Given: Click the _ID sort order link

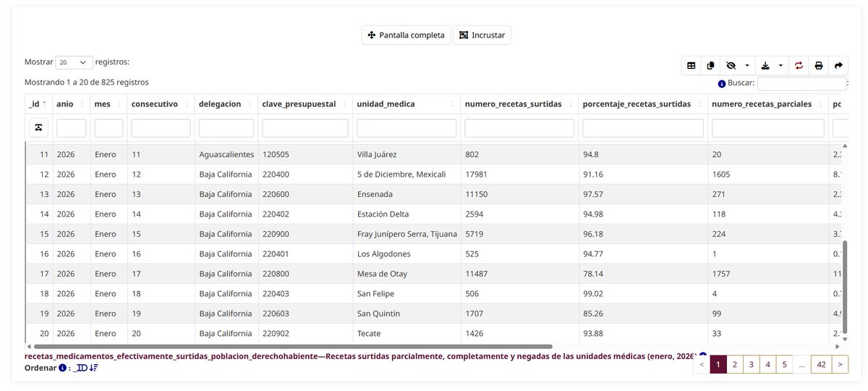Looking at the screenshot, I should 86,368.
